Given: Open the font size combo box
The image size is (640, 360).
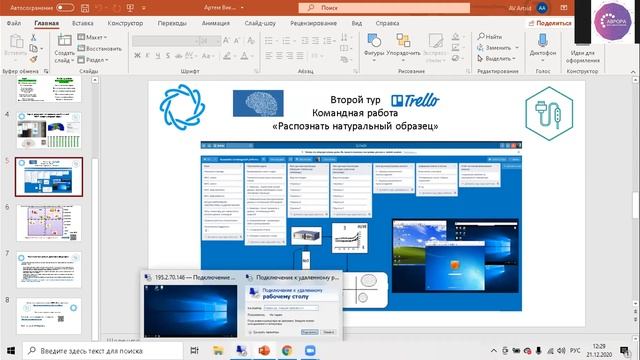Looking at the screenshot, I should pyautogui.click(x=210, y=41).
